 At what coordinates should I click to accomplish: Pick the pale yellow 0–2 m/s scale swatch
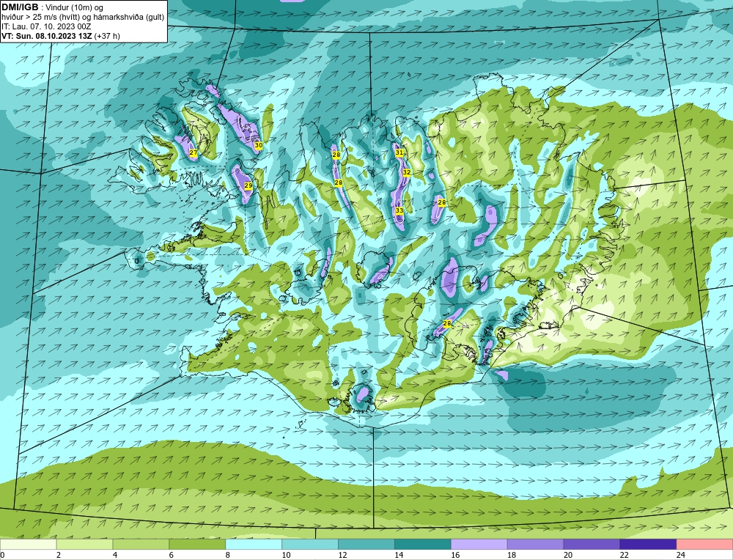(28, 545)
